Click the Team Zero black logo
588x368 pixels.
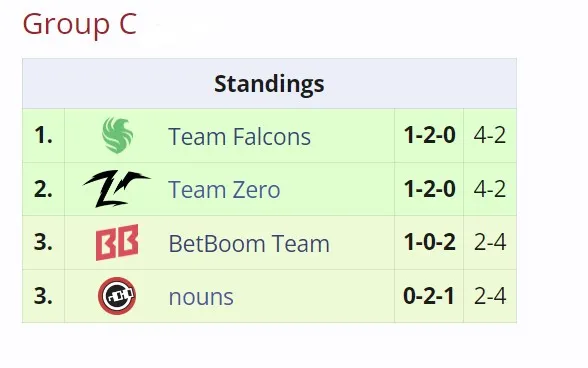117,189
